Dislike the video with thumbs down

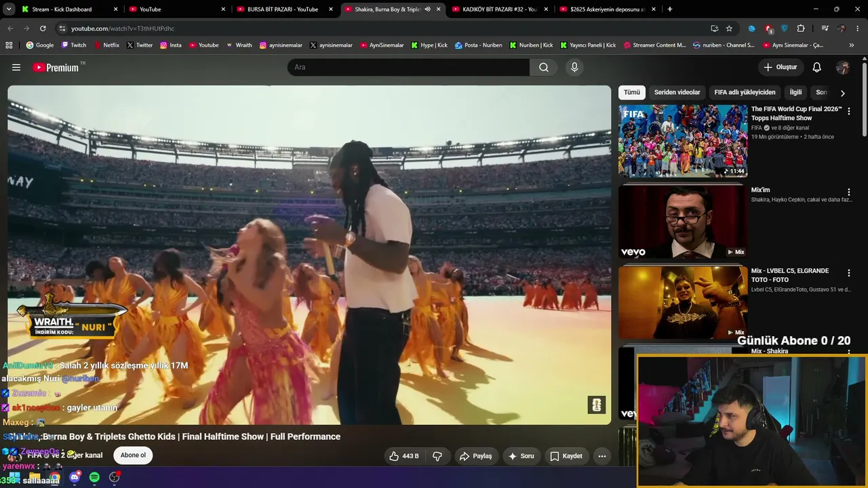click(437, 456)
